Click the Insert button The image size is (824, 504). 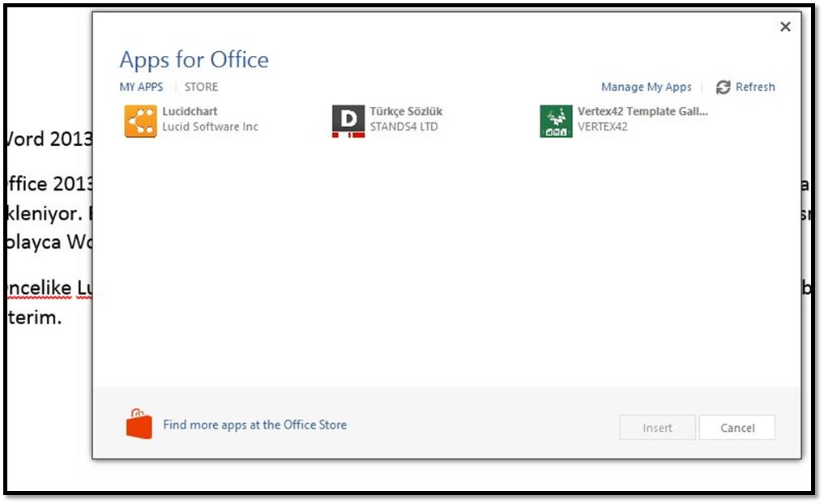tap(657, 428)
